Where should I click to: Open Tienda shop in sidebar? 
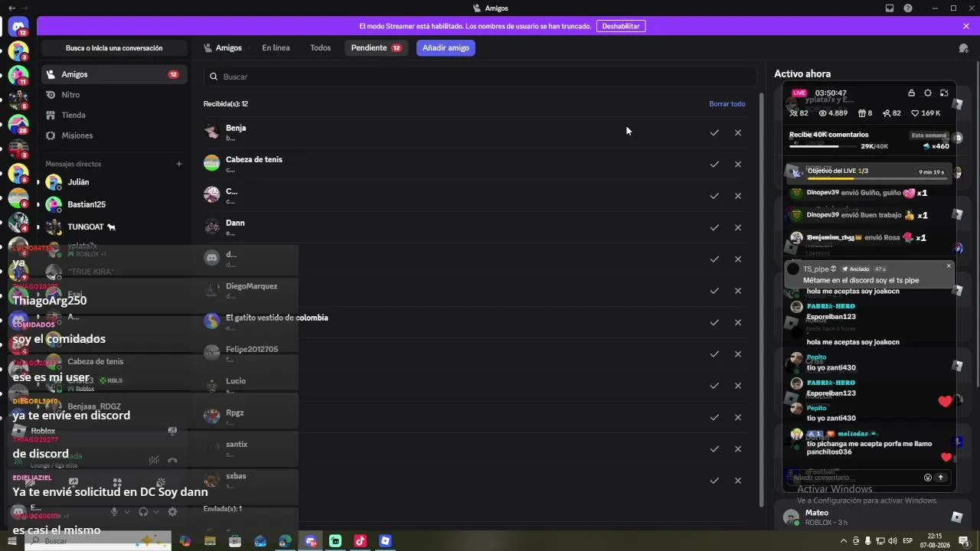coord(114,116)
